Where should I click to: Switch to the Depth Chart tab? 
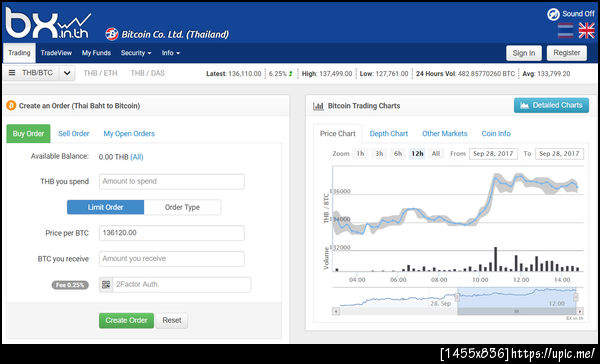388,134
